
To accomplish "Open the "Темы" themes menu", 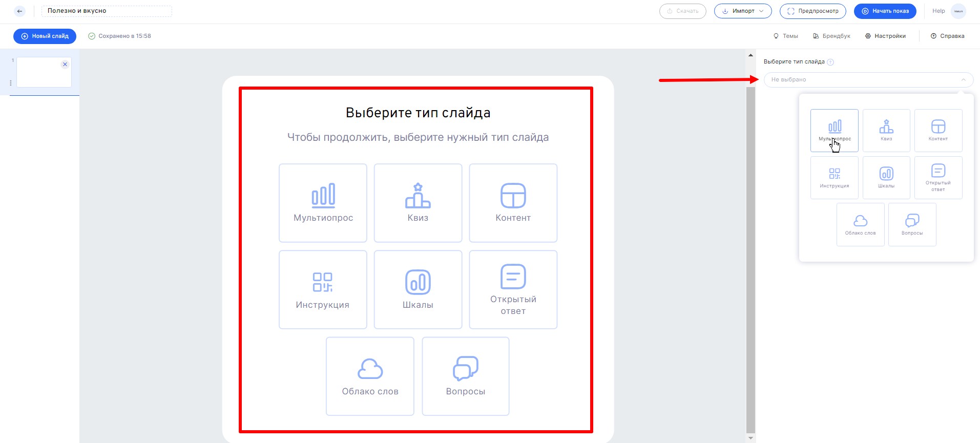I will coord(786,36).
